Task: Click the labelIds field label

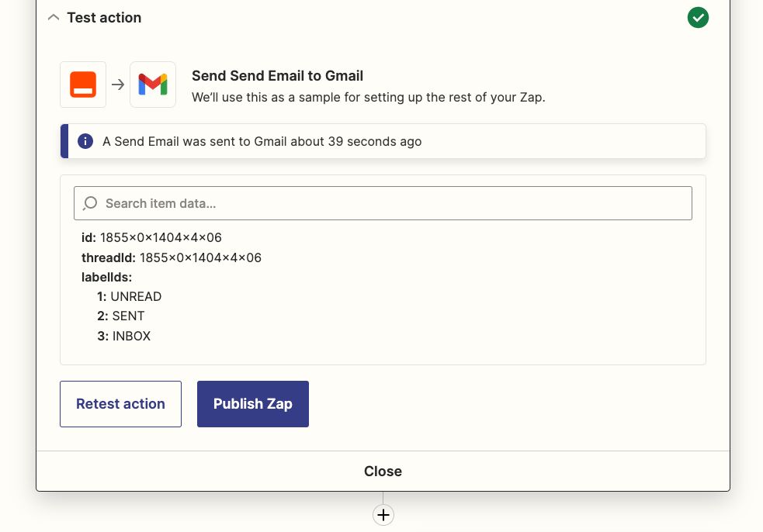Action: [106, 277]
